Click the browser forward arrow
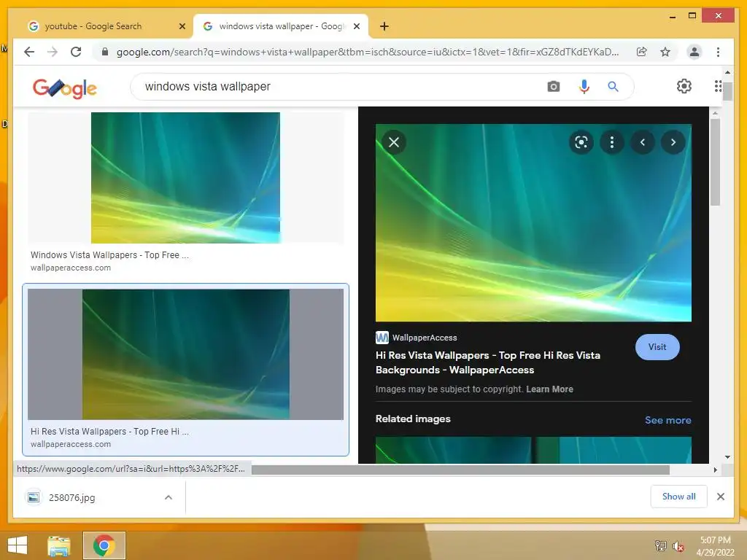 coord(53,52)
